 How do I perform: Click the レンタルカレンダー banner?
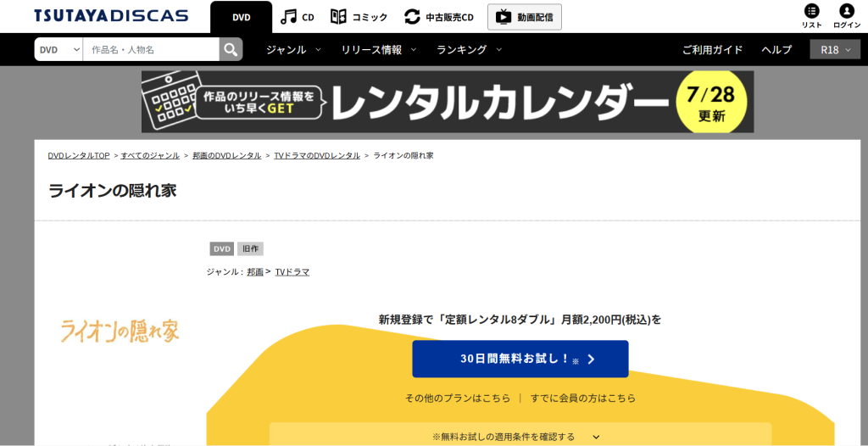tap(448, 102)
